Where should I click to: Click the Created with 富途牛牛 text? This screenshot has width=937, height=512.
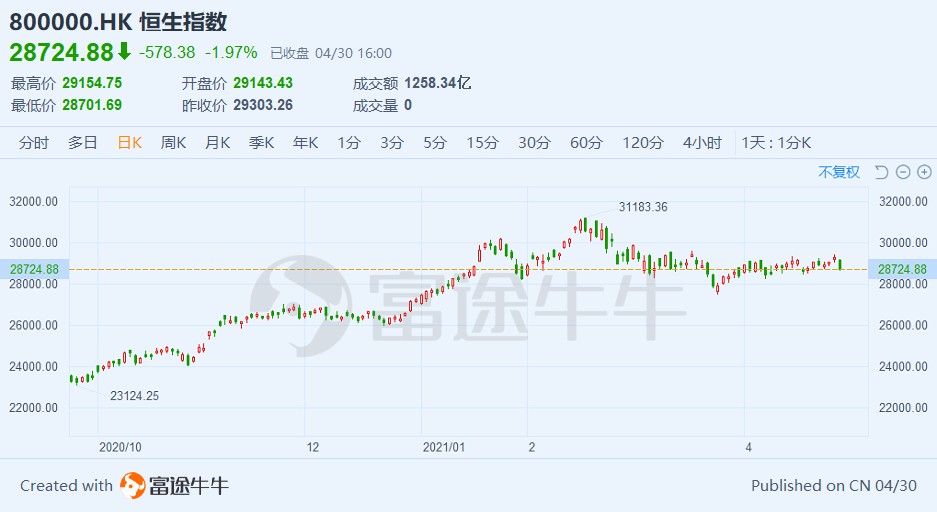coord(124,485)
